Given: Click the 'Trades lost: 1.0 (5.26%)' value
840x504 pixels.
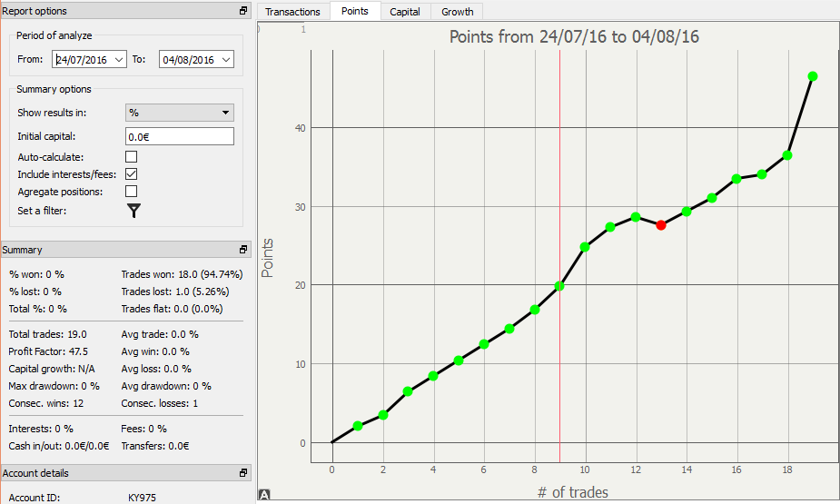Looking at the screenshot, I should (x=175, y=292).
